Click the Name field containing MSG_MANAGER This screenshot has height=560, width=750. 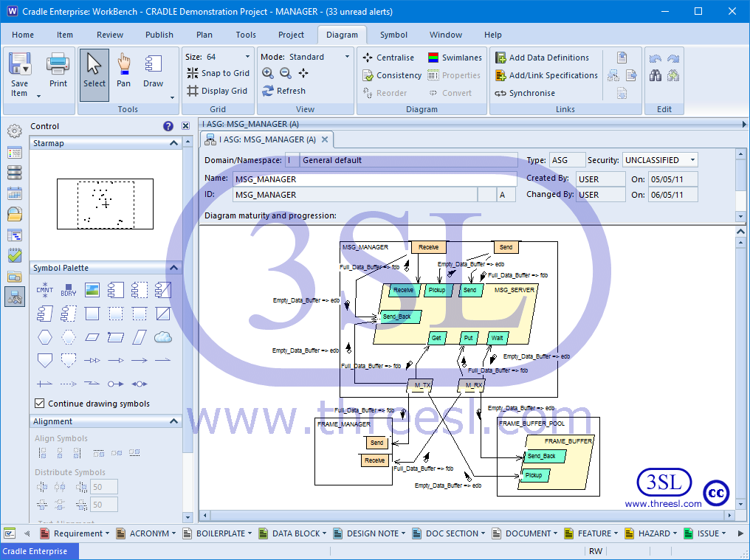tap(374, 179)
